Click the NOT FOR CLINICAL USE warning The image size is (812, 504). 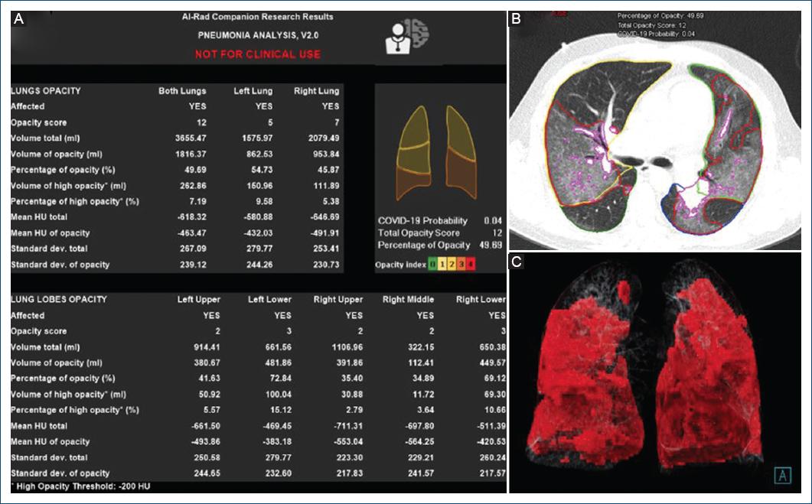[x=257, y=54]
